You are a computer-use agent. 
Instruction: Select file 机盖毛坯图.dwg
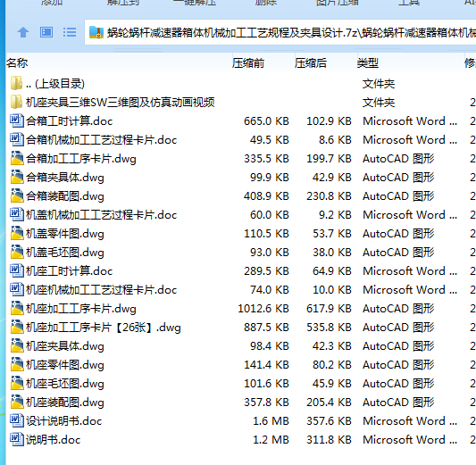click(x=65, y=253)
